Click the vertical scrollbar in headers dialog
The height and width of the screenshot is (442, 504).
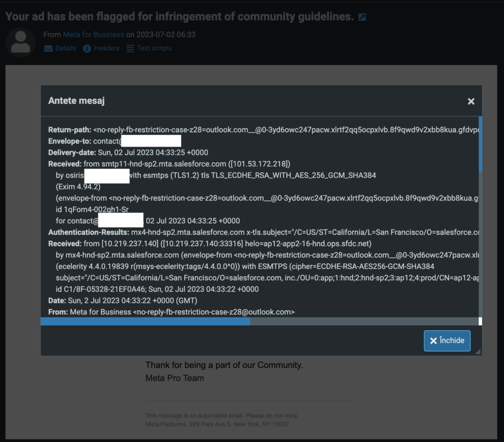(480, 145)
